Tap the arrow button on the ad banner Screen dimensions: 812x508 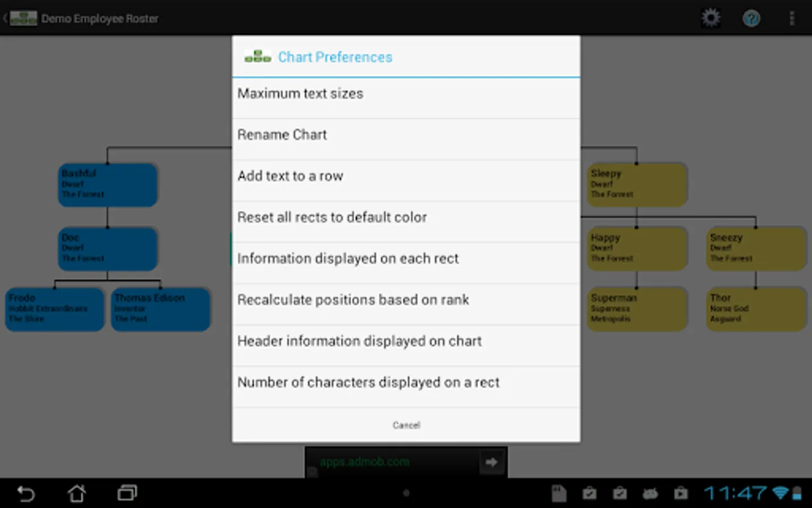tap(491, 462)
